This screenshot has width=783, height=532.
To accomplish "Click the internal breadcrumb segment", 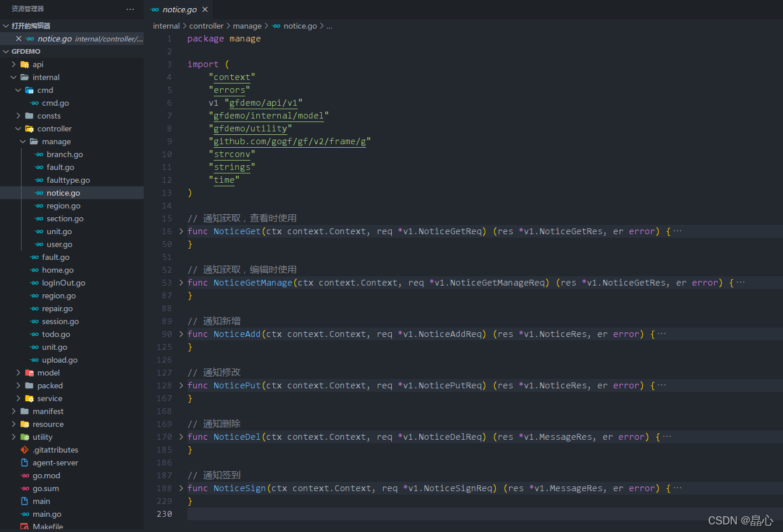I will pos(166,26).
